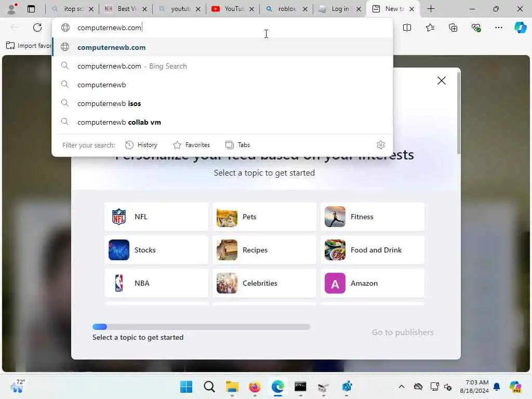Select the Pets topic card
This screenshot has width=532, height=399.
pos(264,217)
